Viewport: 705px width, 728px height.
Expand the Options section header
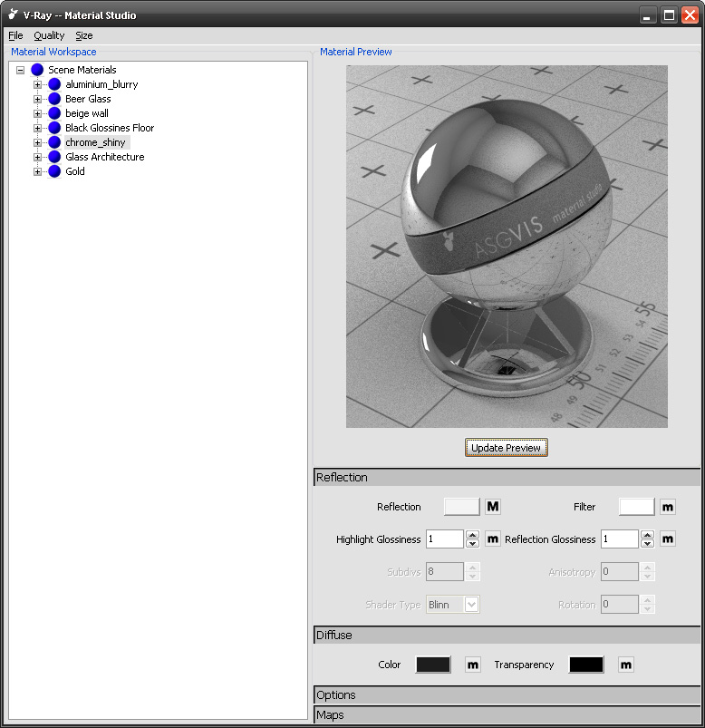pos(507,695)
